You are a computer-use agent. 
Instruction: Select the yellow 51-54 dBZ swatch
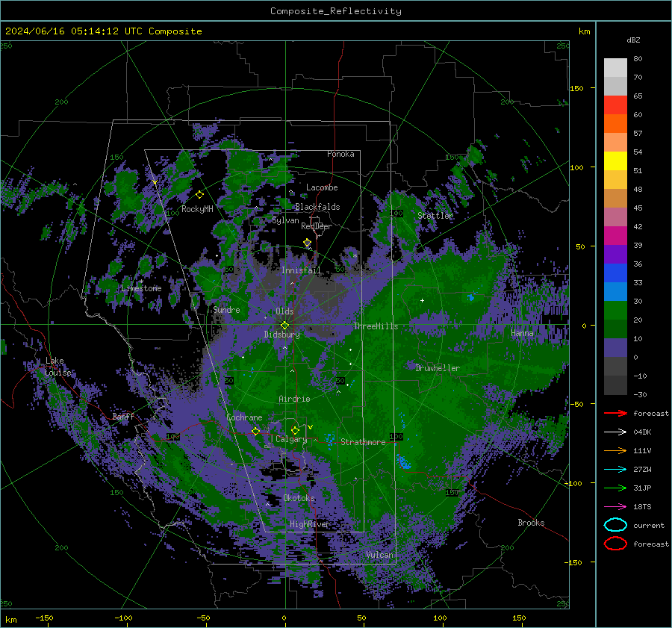coord(615,161)
